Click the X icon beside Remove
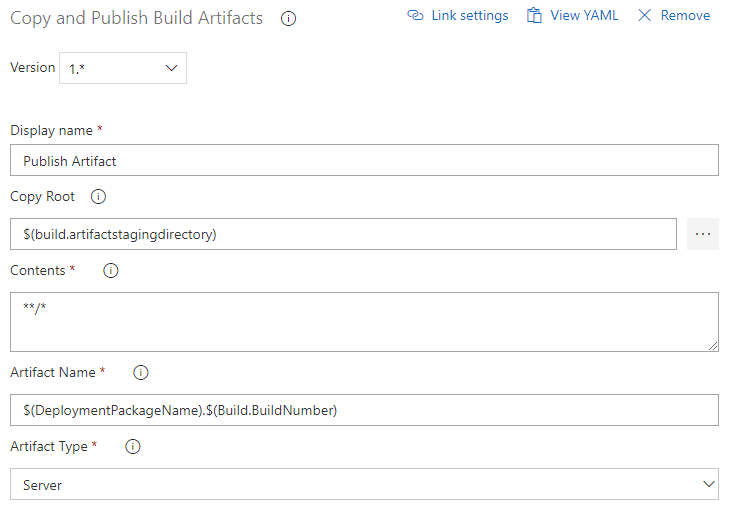 (644, 16)
